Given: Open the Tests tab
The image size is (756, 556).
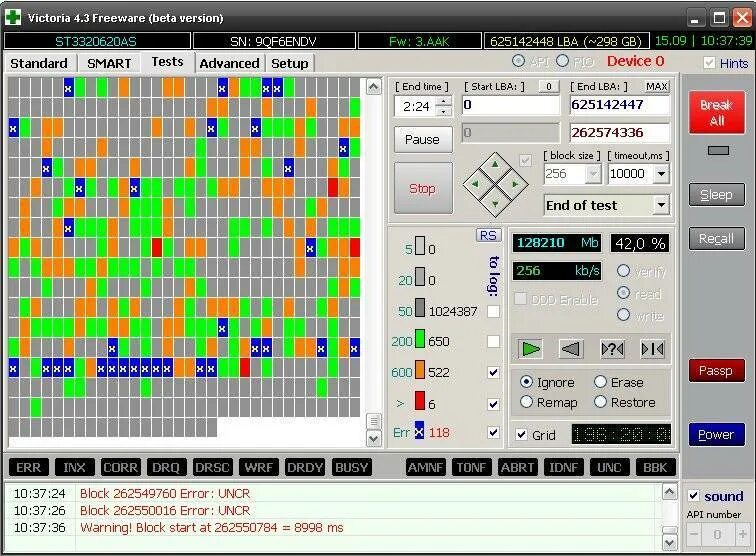Looking at the screenshot, I should click(x=167, y=62).
